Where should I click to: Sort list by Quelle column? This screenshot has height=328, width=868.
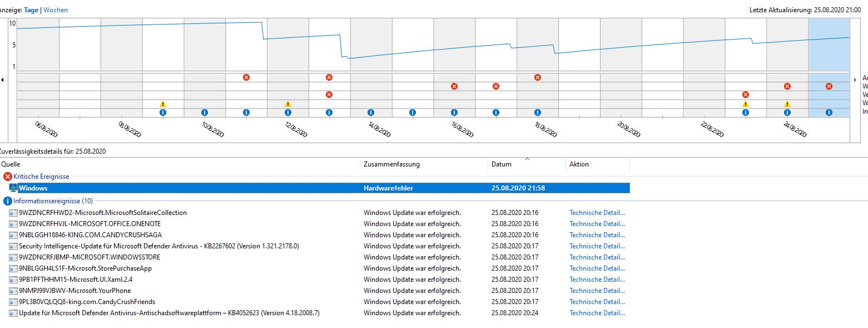tap(180, 164)
